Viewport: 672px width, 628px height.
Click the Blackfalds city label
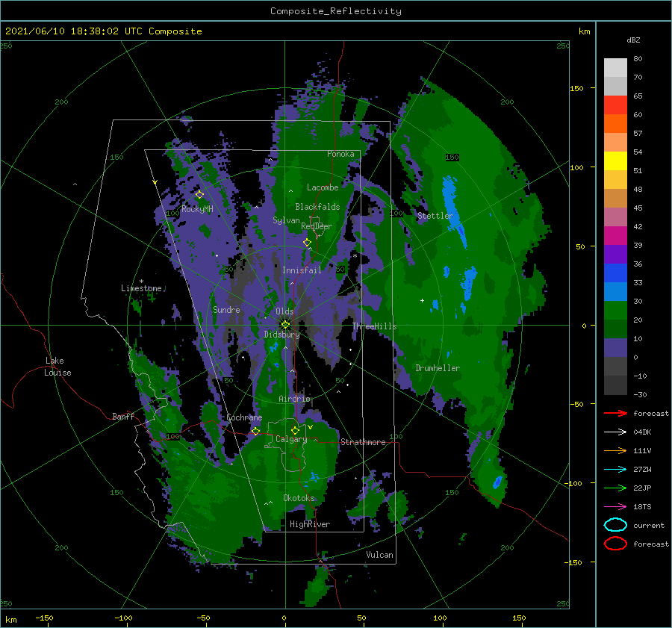(317, 207)
